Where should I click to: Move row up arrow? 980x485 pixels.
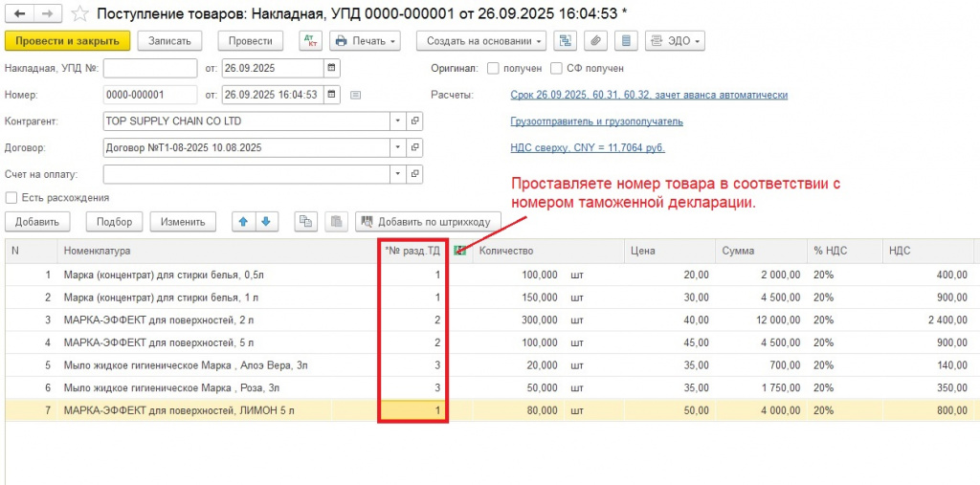tap(244, 221)
